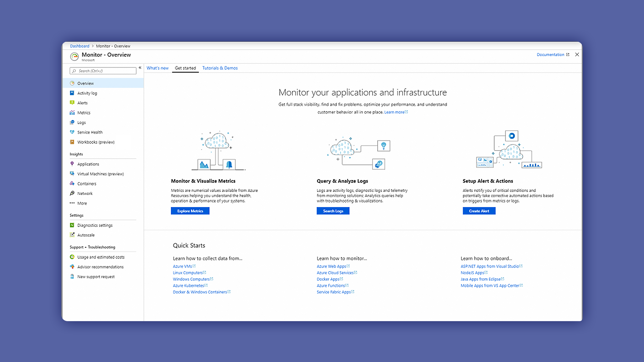Open the Azure Kubernetes quick start link
This screenshot has width=644, height=362.
[x=188, y=286]
